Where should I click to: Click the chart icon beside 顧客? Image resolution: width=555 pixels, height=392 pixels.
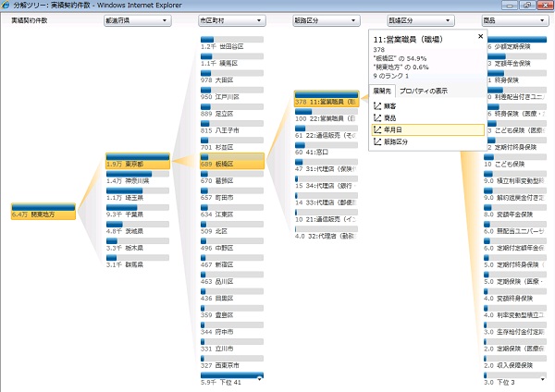(x=377, y=105)
